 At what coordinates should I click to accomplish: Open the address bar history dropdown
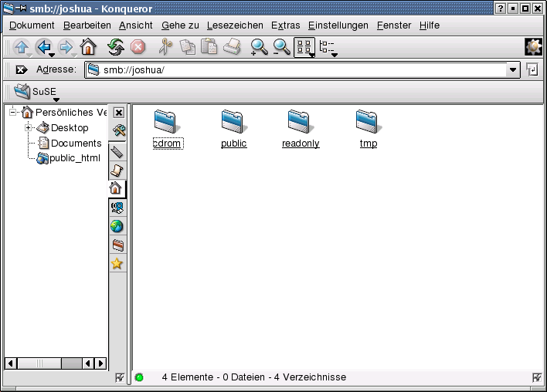[513, 70]
